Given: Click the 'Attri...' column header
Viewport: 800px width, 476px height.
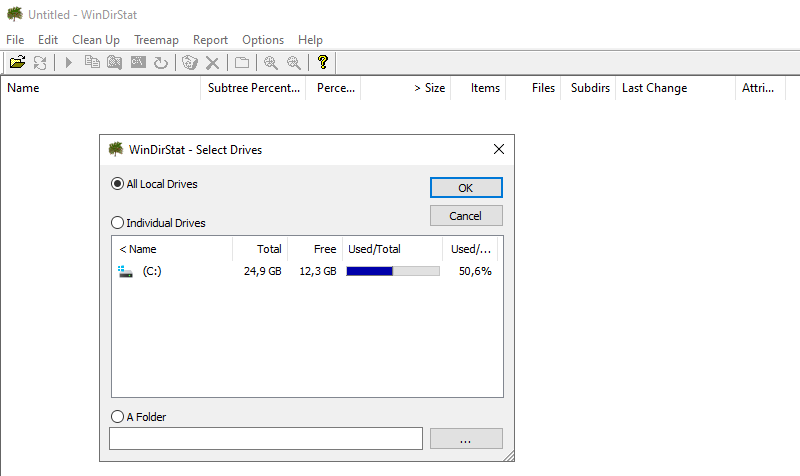Looking at the screenshot, I should point(760,88).
